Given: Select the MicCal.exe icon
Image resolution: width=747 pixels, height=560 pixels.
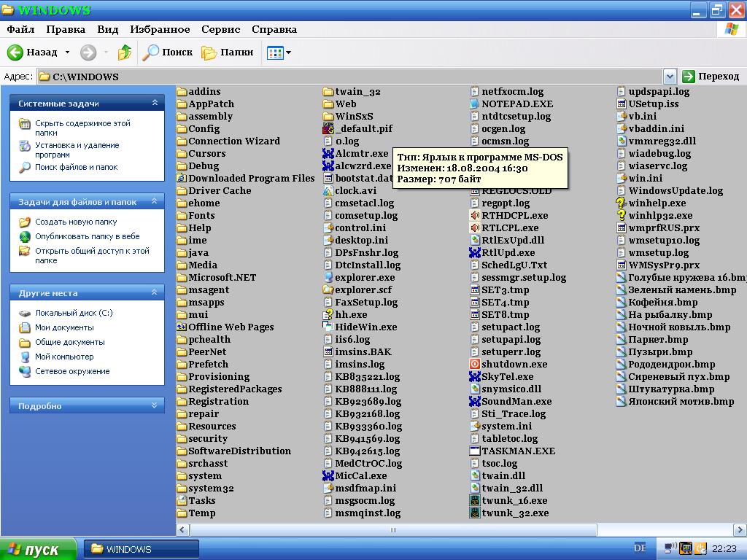Looking at the screenshot, I should click(x=328, y=475).
